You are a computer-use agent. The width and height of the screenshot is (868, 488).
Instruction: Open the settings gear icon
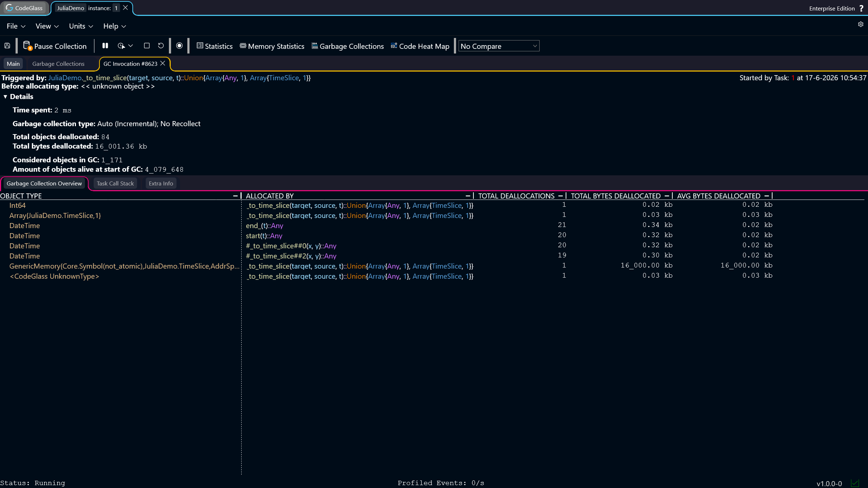pos(861,24)
